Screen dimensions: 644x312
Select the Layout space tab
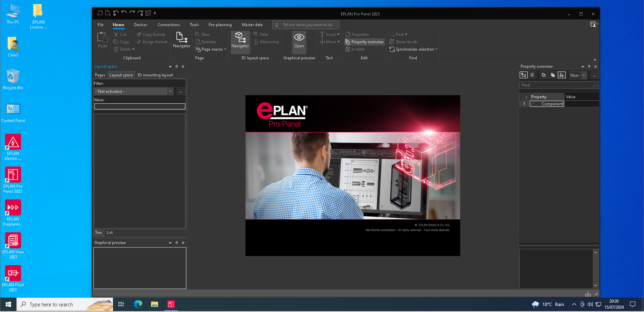click(x=121, y=75)
